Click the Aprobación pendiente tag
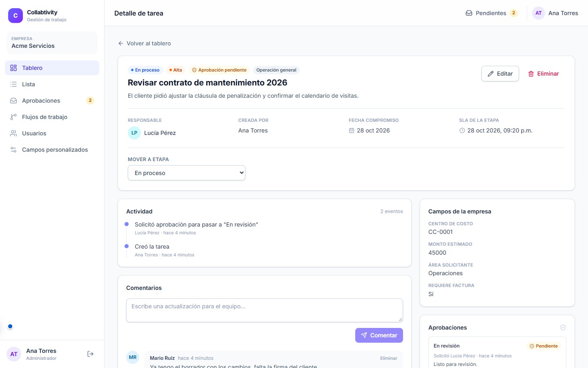Screen dimensions: 588x368 [x=219, y=70]
